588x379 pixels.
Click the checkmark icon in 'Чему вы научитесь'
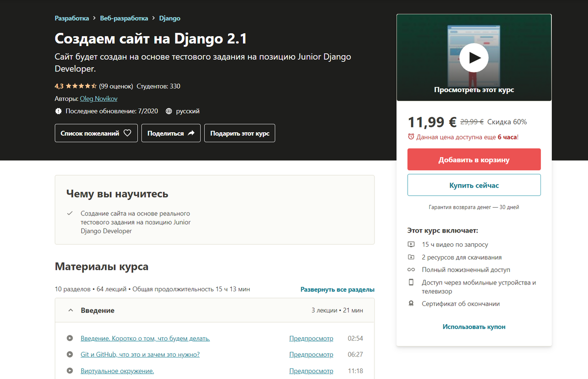click(70, 213)
